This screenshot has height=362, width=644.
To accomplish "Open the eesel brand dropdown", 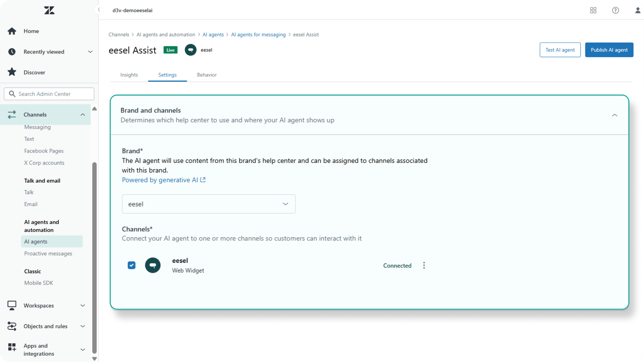I will pos(209,204).
